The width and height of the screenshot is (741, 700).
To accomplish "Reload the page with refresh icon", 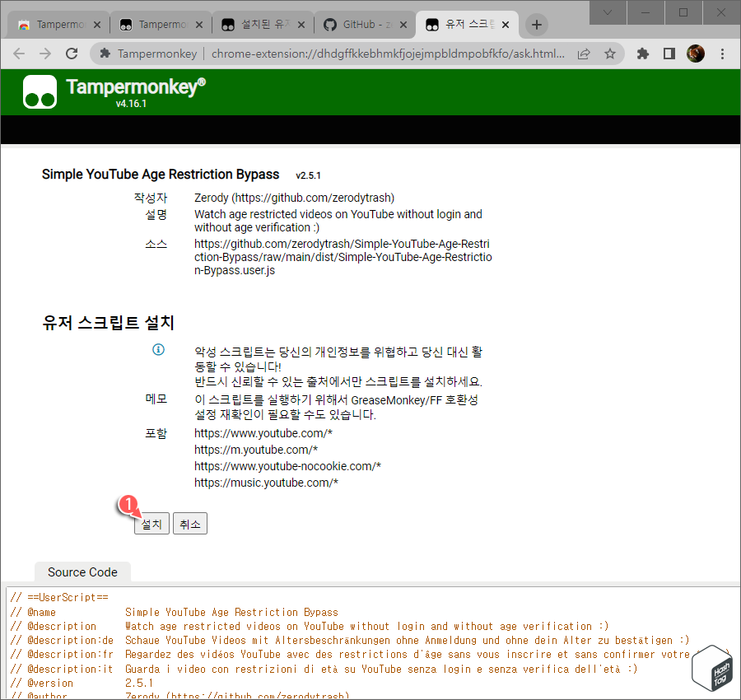I will (72, 54).
